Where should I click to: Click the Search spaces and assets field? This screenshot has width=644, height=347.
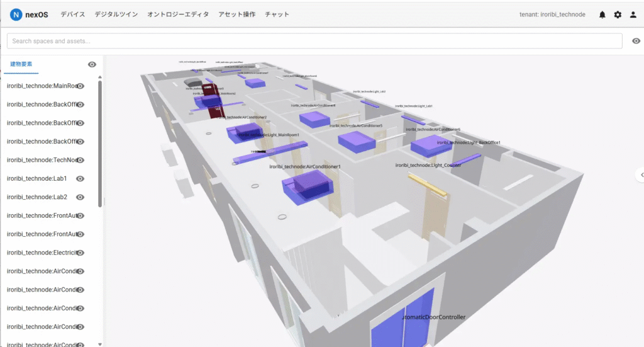(x=314, y=41)
